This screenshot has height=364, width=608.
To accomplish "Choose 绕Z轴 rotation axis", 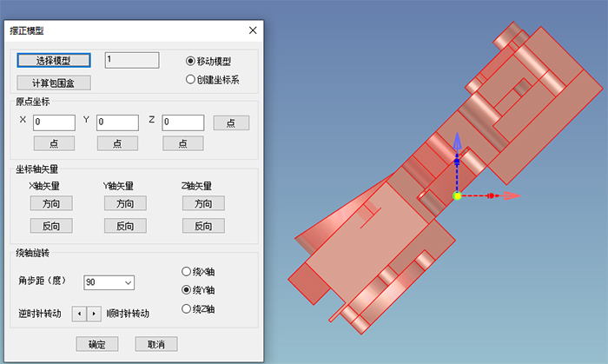I will tap(186, 309).
